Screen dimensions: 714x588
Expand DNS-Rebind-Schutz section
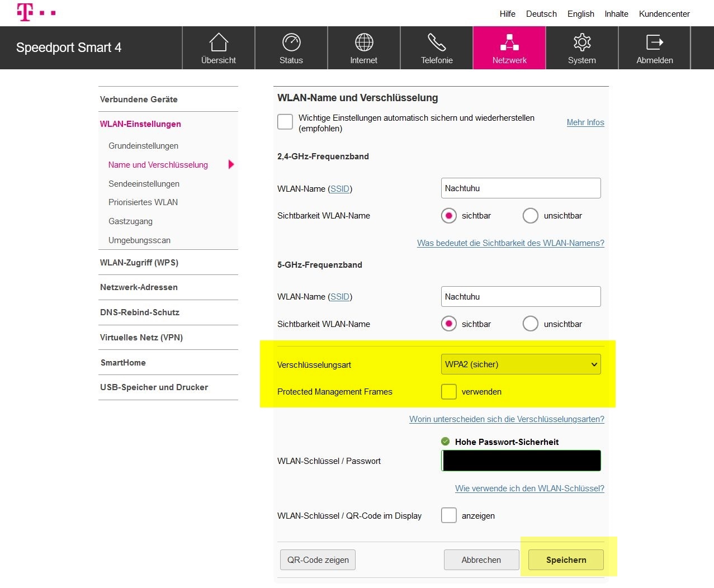pos(168,312)
